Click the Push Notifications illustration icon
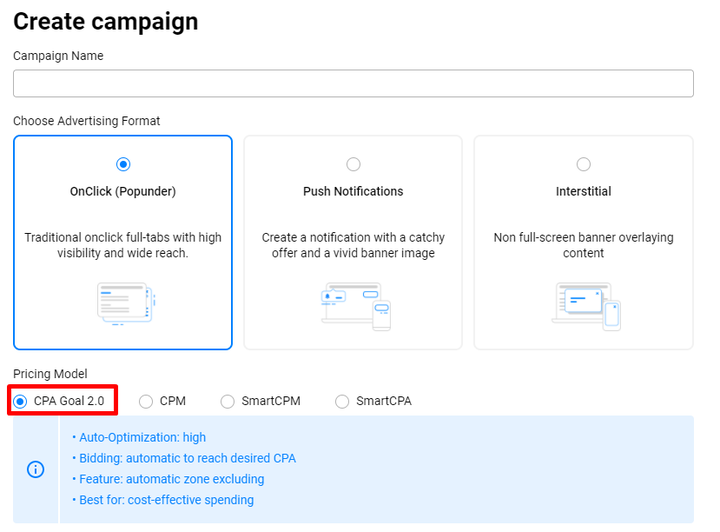This screenshot has width=720, height=532. pyautogui.click(x=353, y=306)
